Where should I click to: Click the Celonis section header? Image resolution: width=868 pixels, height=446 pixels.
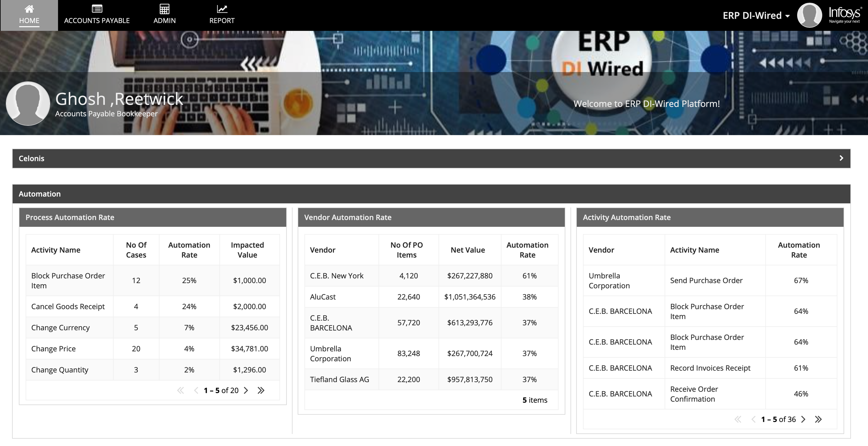tap(431, 159)
